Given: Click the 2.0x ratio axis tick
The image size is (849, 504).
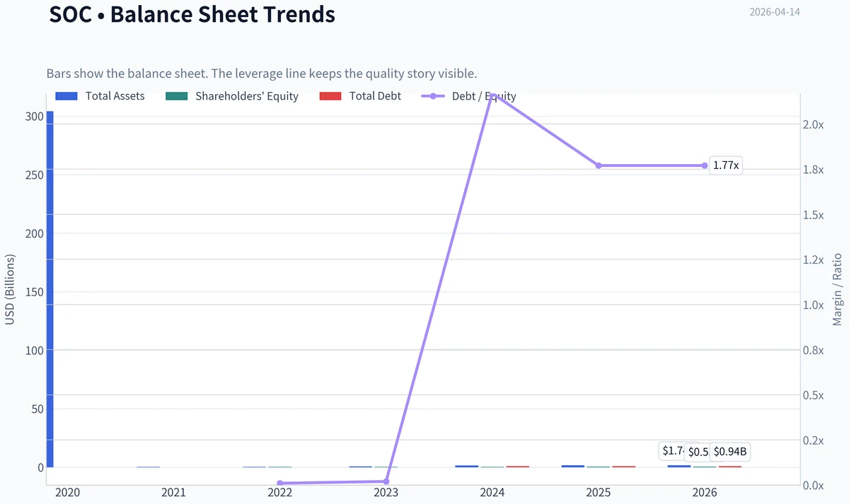Looking at the screenshot, I should tap(814, 124).
